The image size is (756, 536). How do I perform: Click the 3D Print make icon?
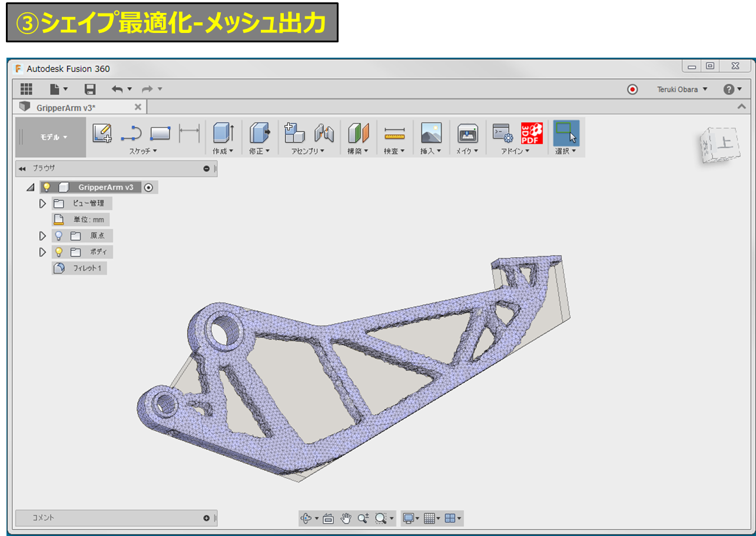pyautogui.click(x=467, y=134)
